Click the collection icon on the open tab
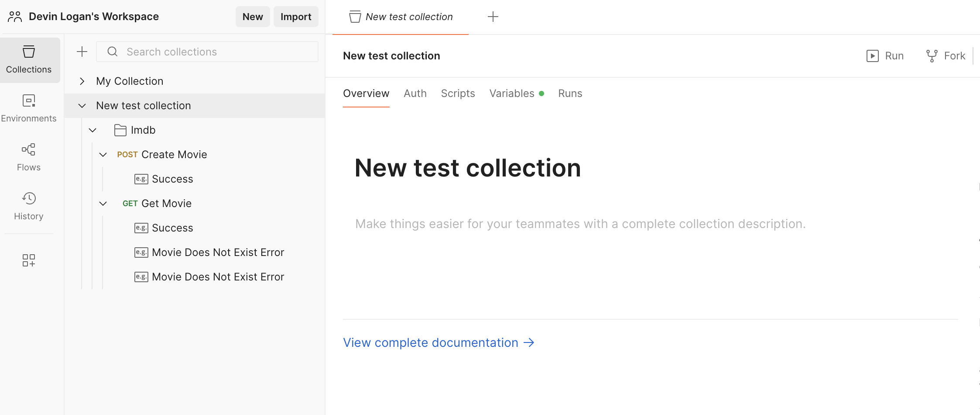Image resolution: width=980 pixels, height=415 pixels. coord(355,16)
